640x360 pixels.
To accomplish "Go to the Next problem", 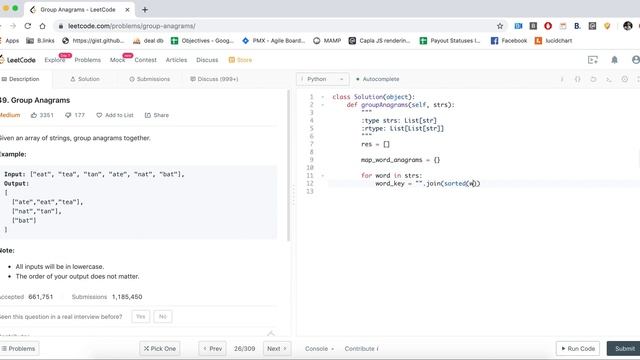I will pos(277,349).
